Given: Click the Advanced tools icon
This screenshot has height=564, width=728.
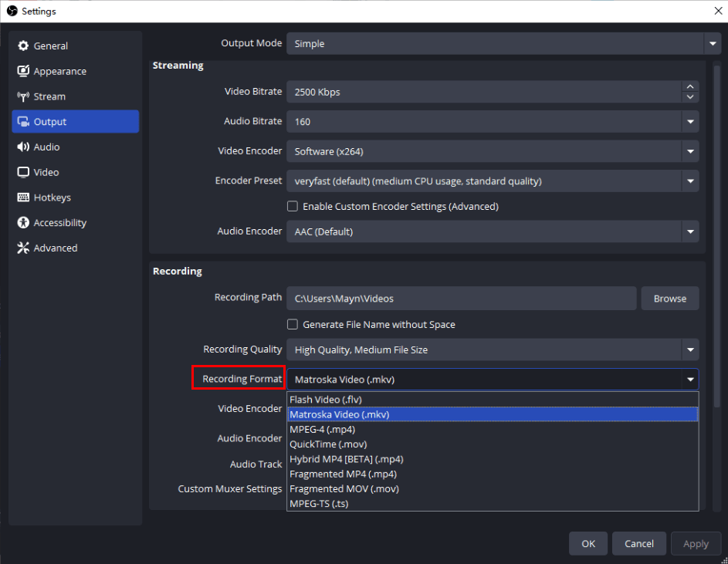Looking at the screenshot, I should point(23,248).
